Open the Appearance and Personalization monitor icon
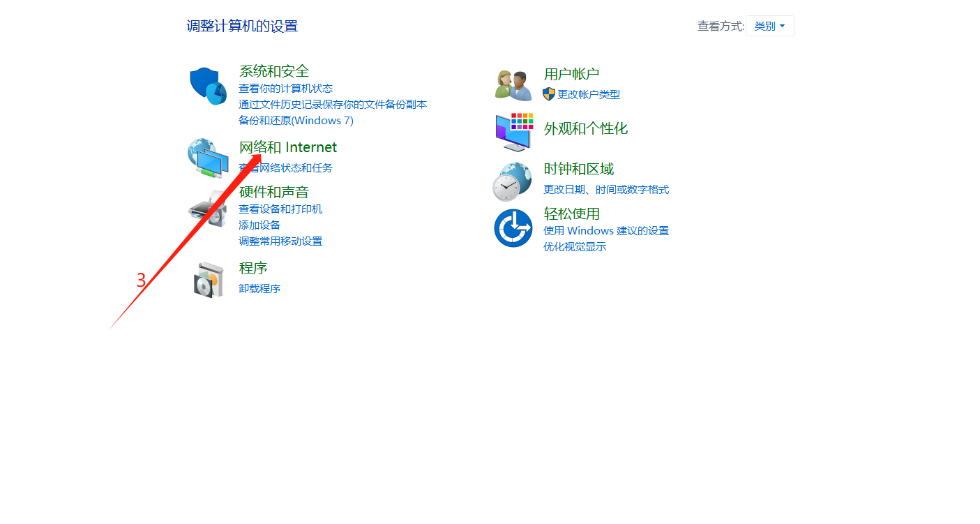Image resolution: width=980 pixels, height=524 pixels. [x=514, y=132]
